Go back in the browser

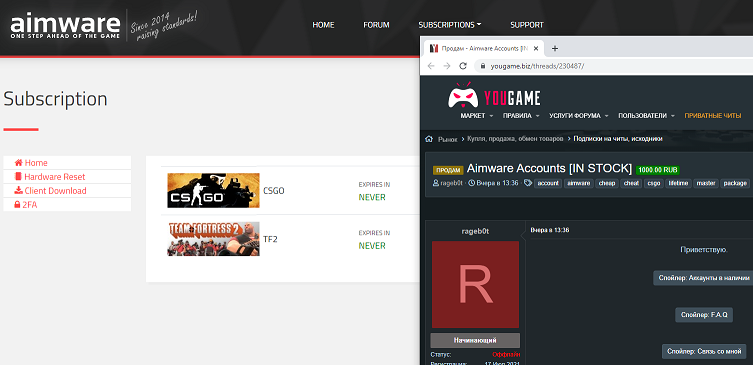(431, 66)
